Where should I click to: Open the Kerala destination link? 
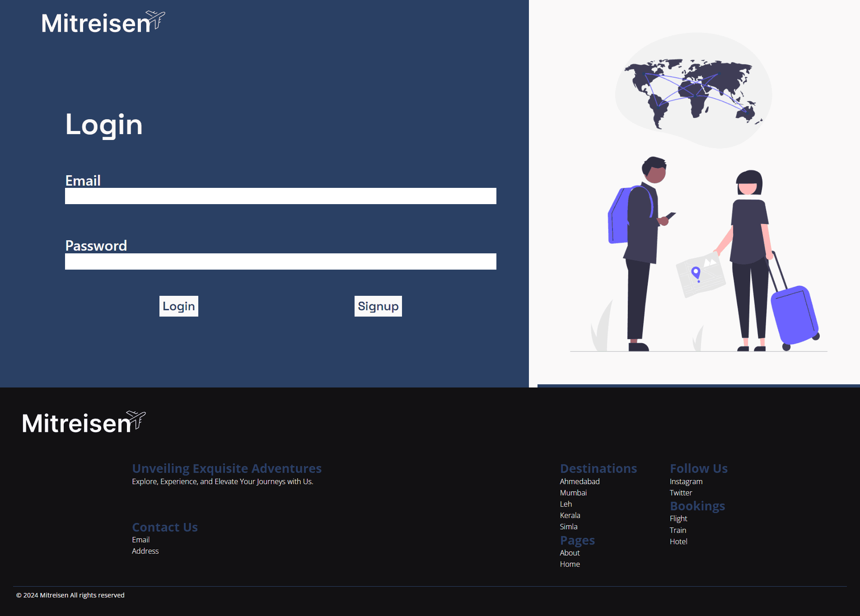[x=570, y=515]
